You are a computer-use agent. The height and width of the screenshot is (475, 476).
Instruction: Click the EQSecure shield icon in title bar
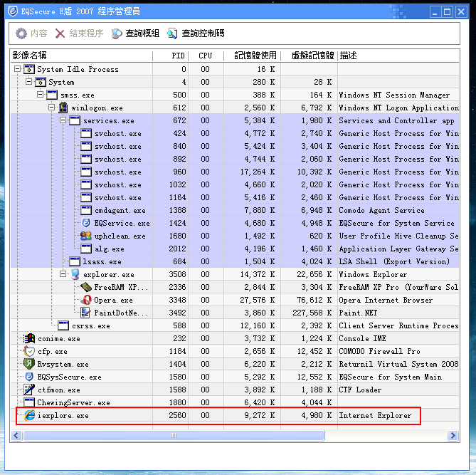tap(13, 11)
